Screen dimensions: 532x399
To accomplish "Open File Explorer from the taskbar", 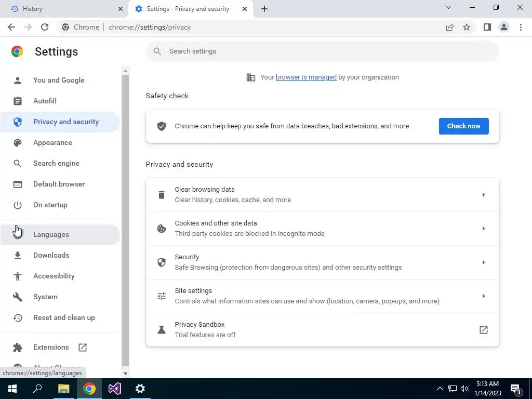I will click(63, 389).
